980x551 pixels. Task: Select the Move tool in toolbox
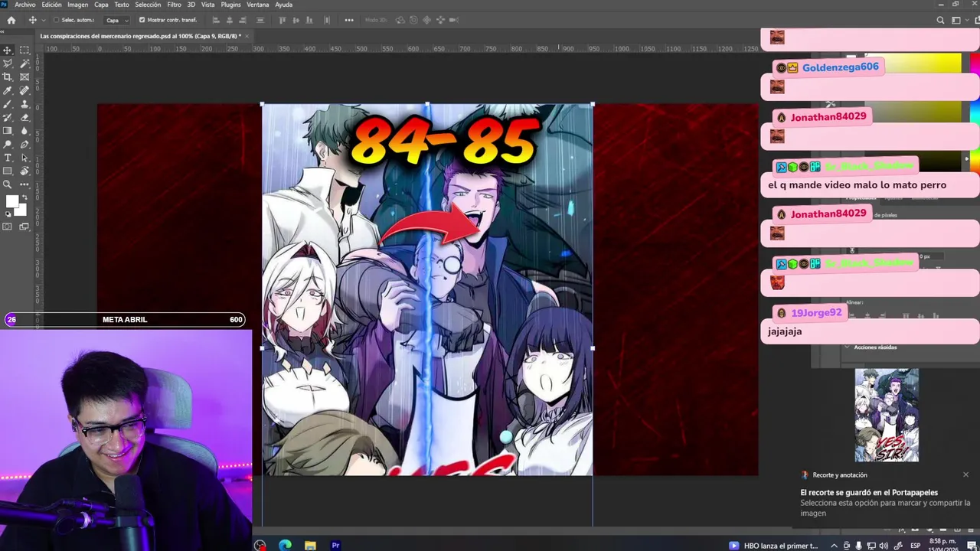[8, 51]
